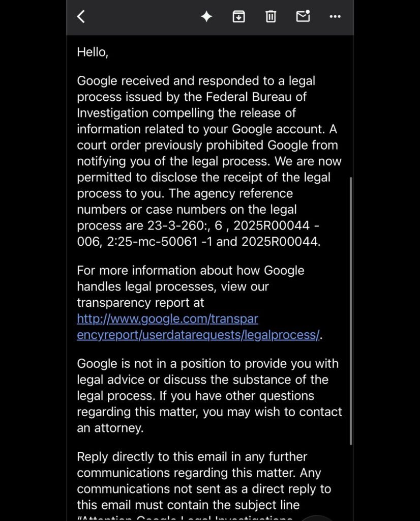420x521 pixels.
Task: Archive this email with the box icon
Action: click(238, 16)
